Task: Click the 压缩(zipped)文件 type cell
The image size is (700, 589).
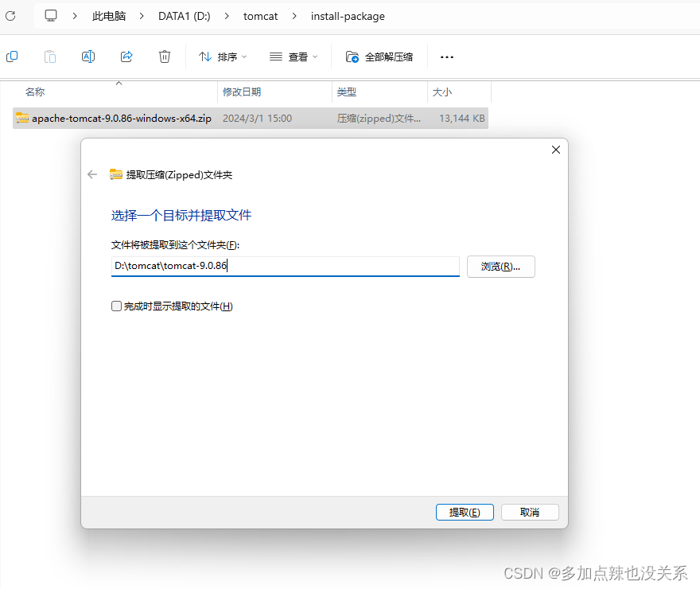Action: coord(379,119)
